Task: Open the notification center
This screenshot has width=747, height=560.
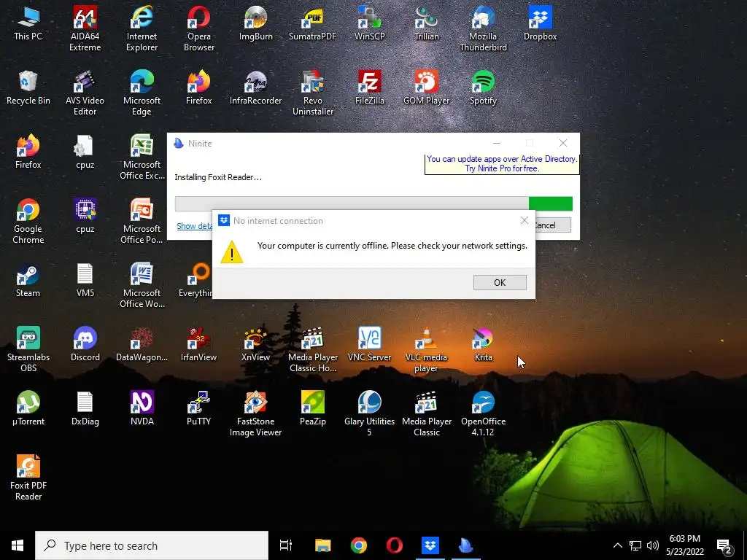Action: coord(724,546)
